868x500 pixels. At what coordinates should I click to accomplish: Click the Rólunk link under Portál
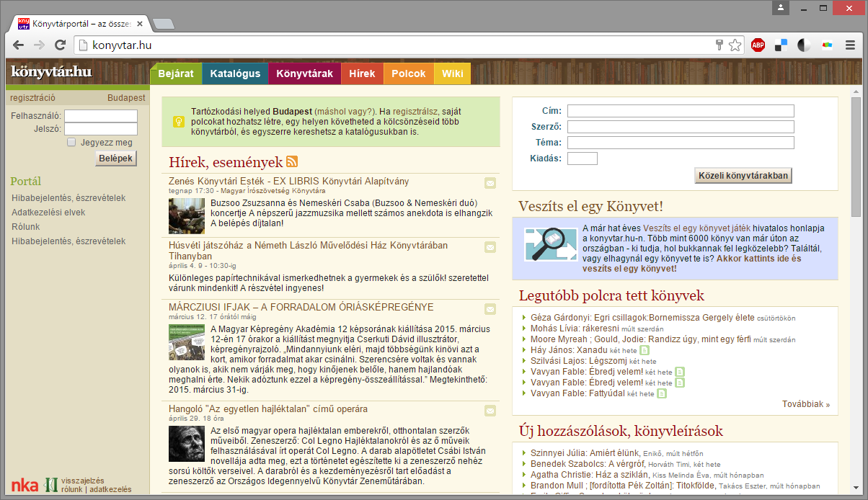(x=26, y=227)
